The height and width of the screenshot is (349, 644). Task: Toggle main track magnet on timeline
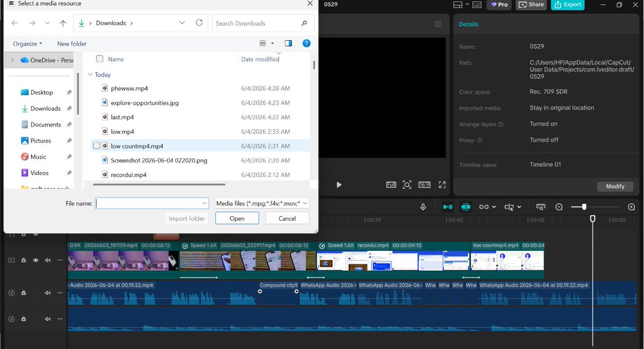[x=448, y=207]
